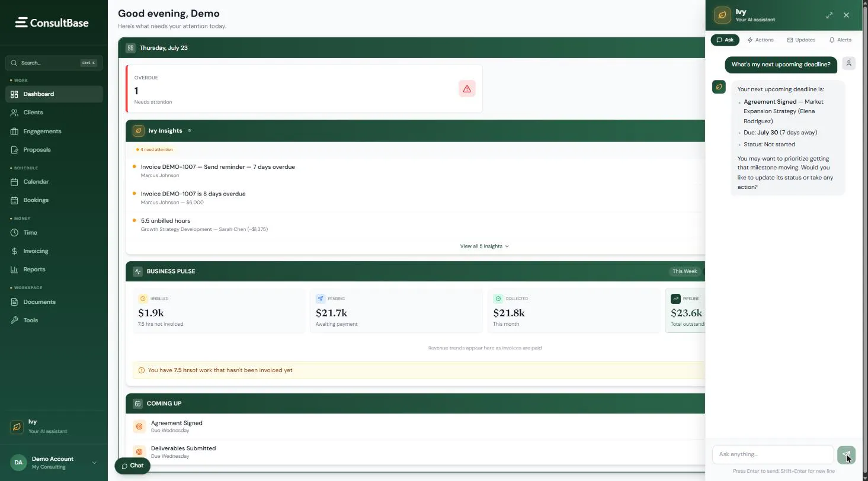Open the Overdue needs attention card
868x481 pixels.
(x=304, y=89)
